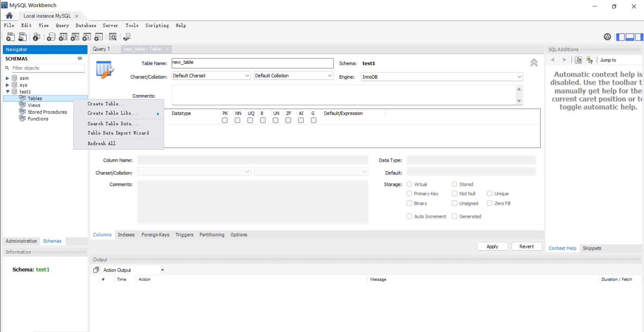Image resolution: width=644 pixels, height=332 pixels.
Task: Check the AI column checkbox
Action: click(301, 120)
